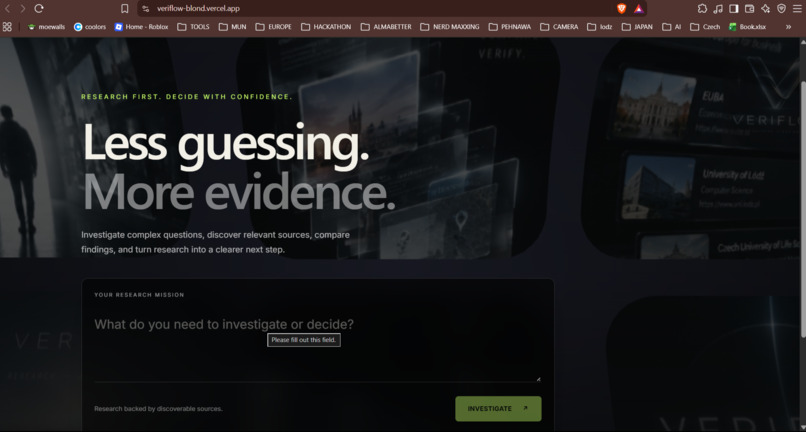Click the 'Please fill out this field.' tooltip
The height and width of the screenshot is (432, 806).
tap(304, 340)
